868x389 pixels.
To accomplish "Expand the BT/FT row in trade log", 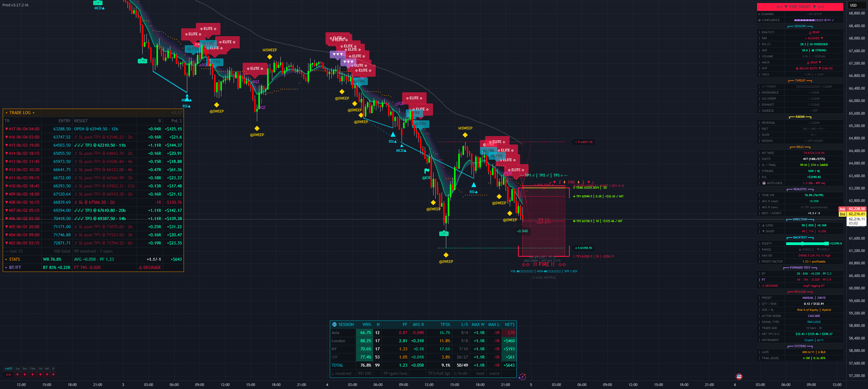I will point(93,268).
